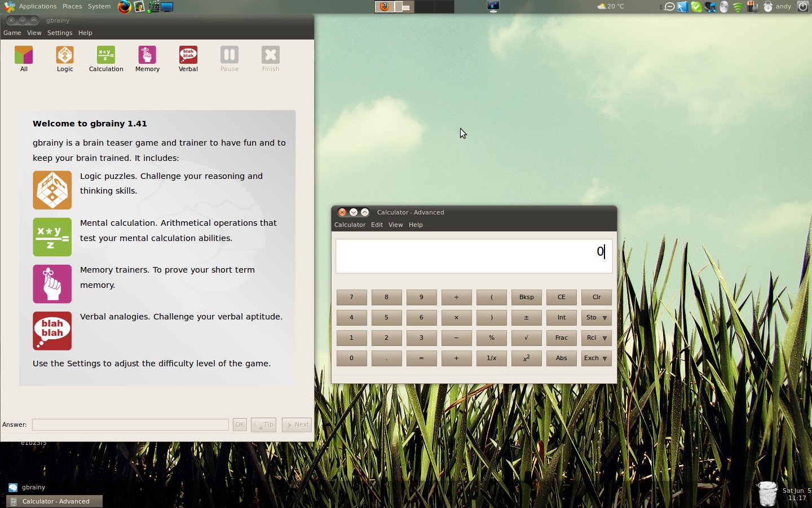
Task: Click the Next button in gbrainy
Action: pos(297,424)
